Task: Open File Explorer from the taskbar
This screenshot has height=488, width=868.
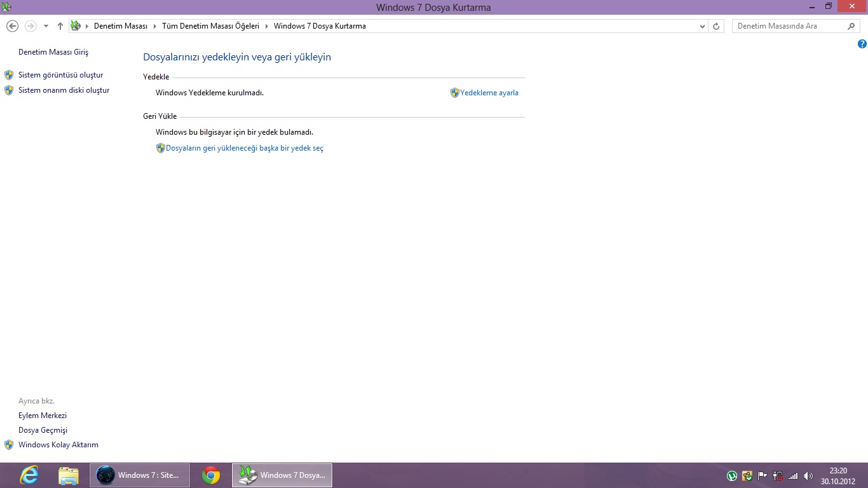Action: pyautogui.click(x=69, y=475)
